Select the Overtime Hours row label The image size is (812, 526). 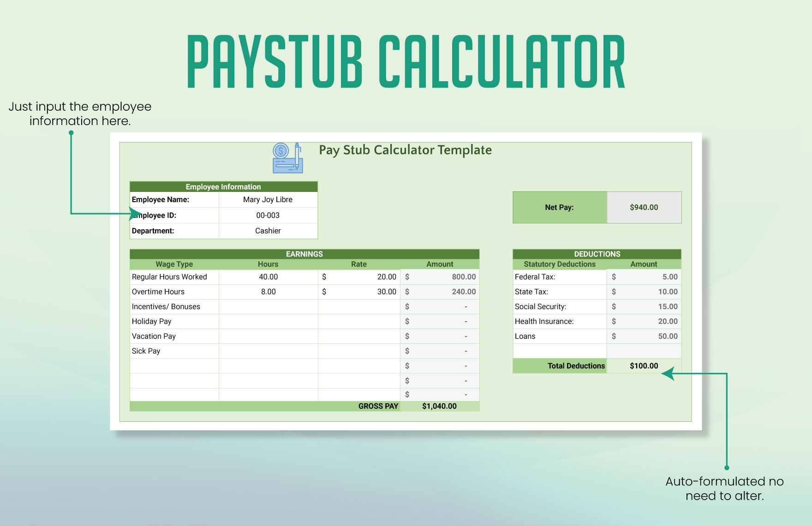pyautogui.click(x=158, y=292)
